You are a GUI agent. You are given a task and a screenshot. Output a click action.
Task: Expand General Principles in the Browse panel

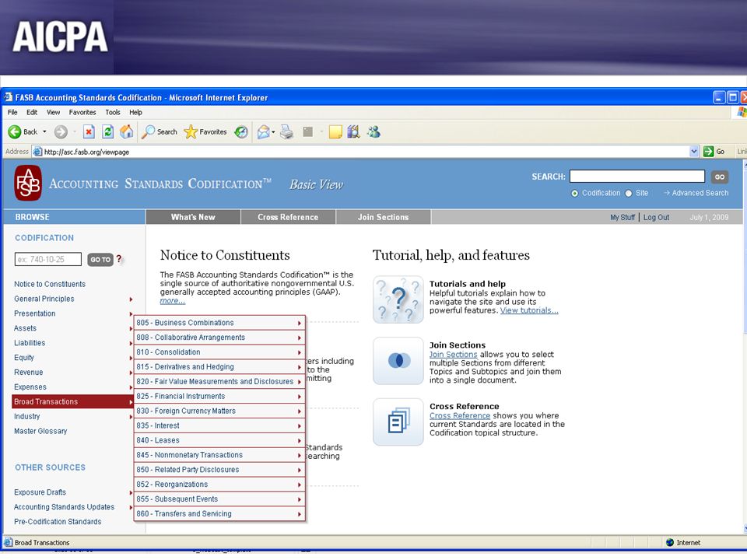[x=131, y=299]
